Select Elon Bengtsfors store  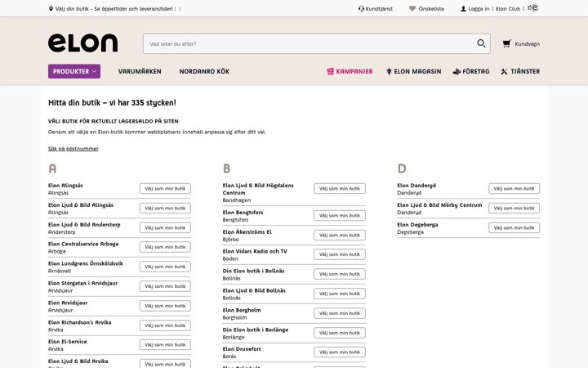340,216
